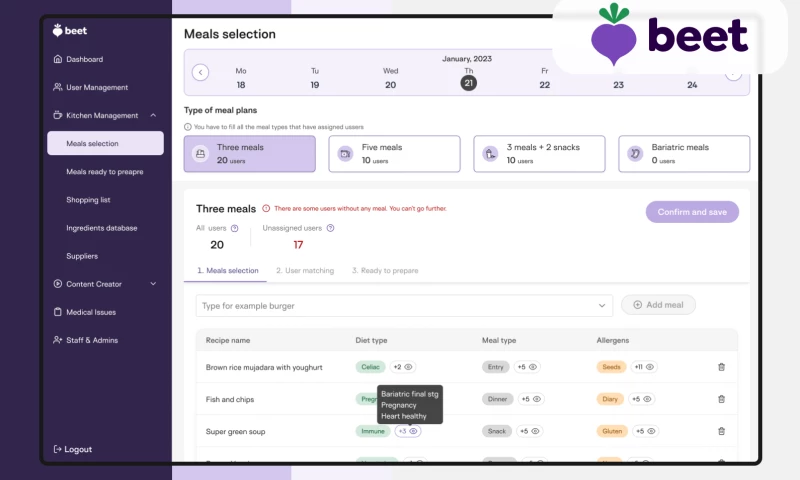
Task: Click the Content Creator play icon
Action: 58,284
